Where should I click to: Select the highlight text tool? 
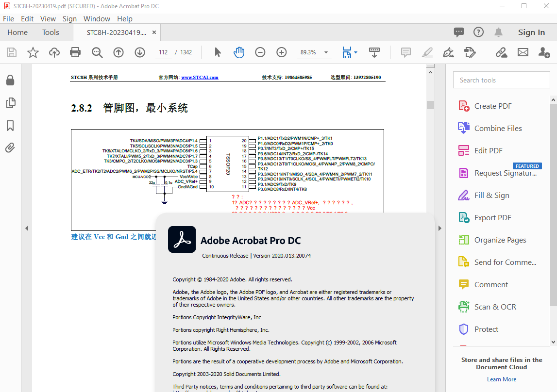427,52
